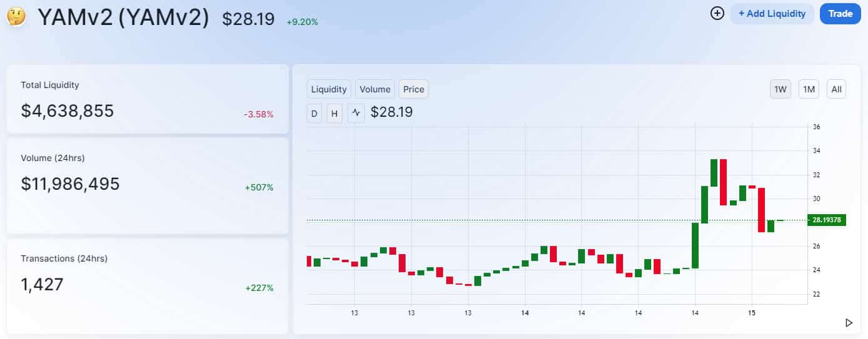Click the circled plus icon near Add Liquidity
868x339 pixels.
(x=717, y=13)
